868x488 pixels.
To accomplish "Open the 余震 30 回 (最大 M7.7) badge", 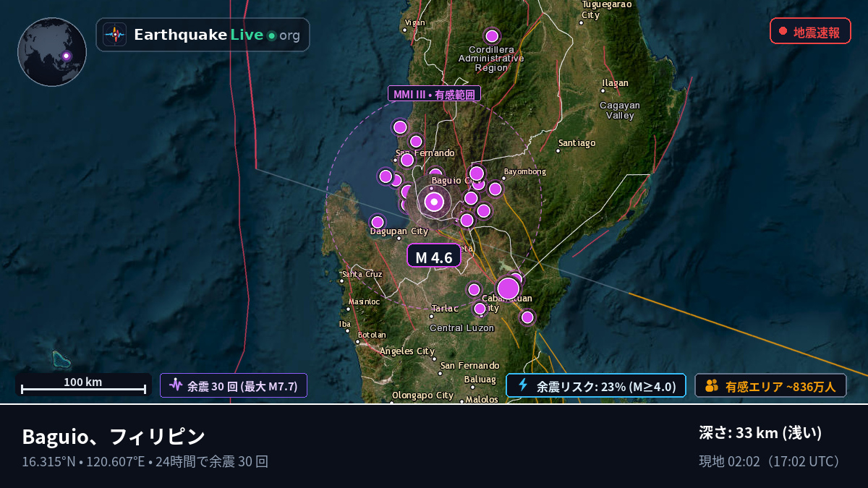I will pyautogui.click(x=234, y=385).
